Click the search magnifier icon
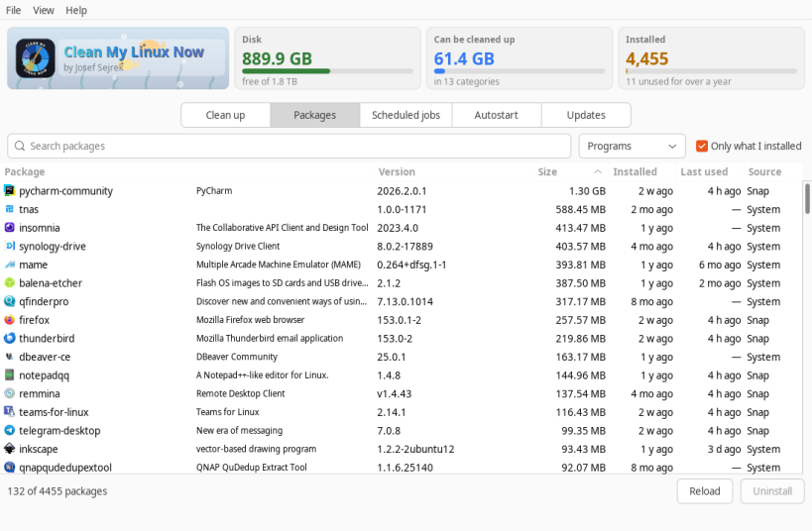 point(20,146)
